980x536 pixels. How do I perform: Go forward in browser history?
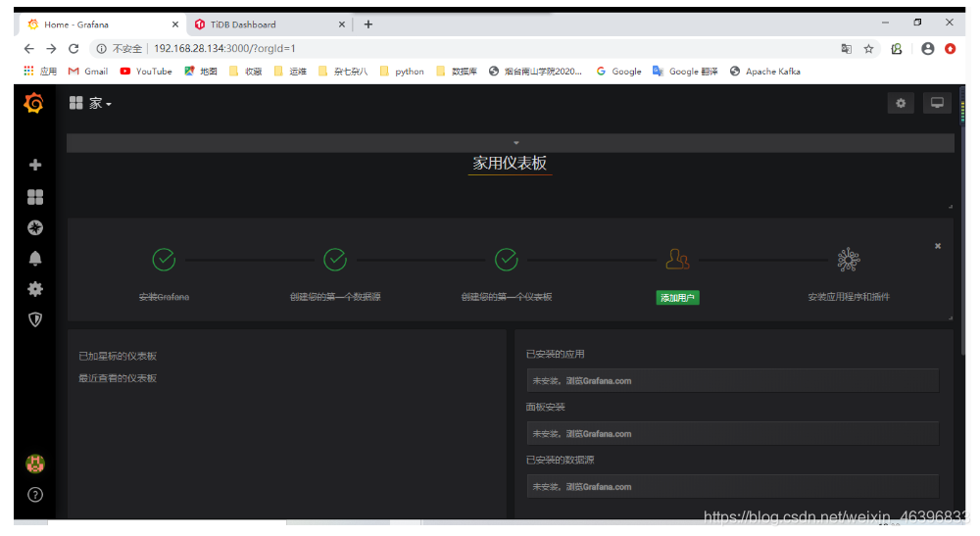click(51, 49)
